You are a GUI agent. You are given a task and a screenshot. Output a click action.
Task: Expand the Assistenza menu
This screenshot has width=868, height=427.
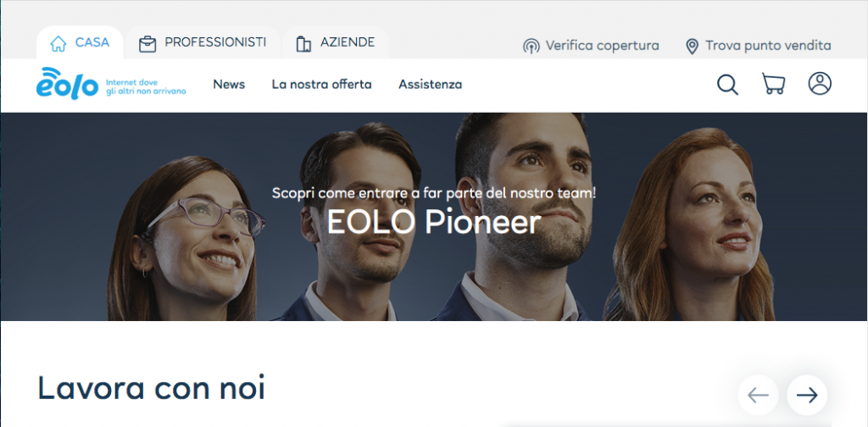(430, 85)
